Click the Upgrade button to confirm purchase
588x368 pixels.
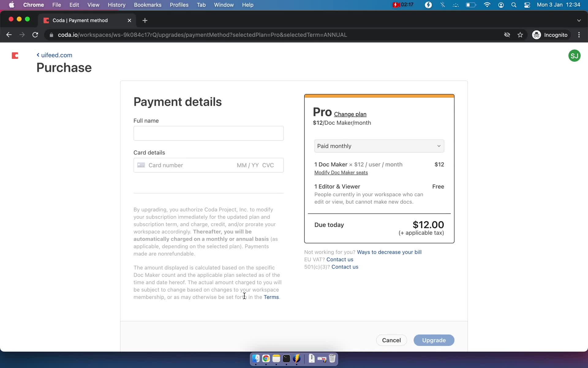433,340
